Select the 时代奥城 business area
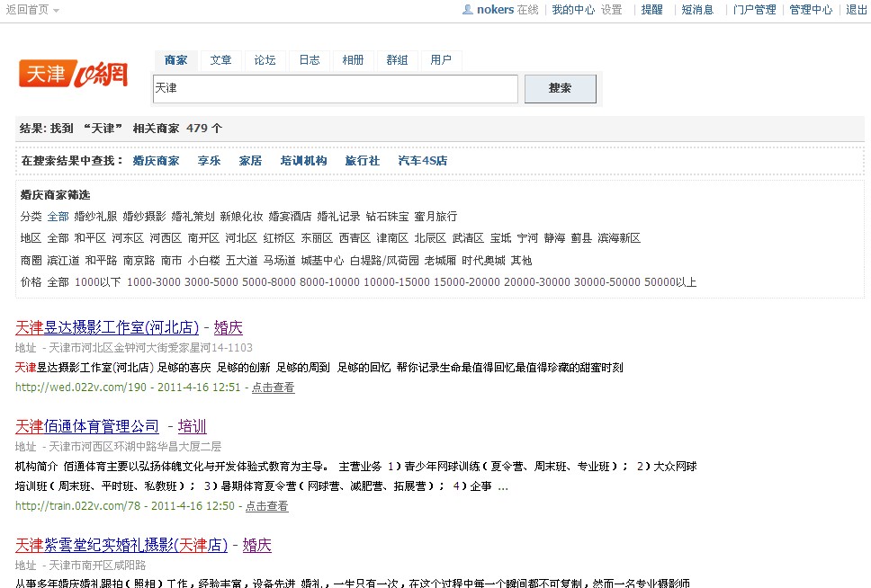Viewport: 871px width, 588px height. coord(484,261)
